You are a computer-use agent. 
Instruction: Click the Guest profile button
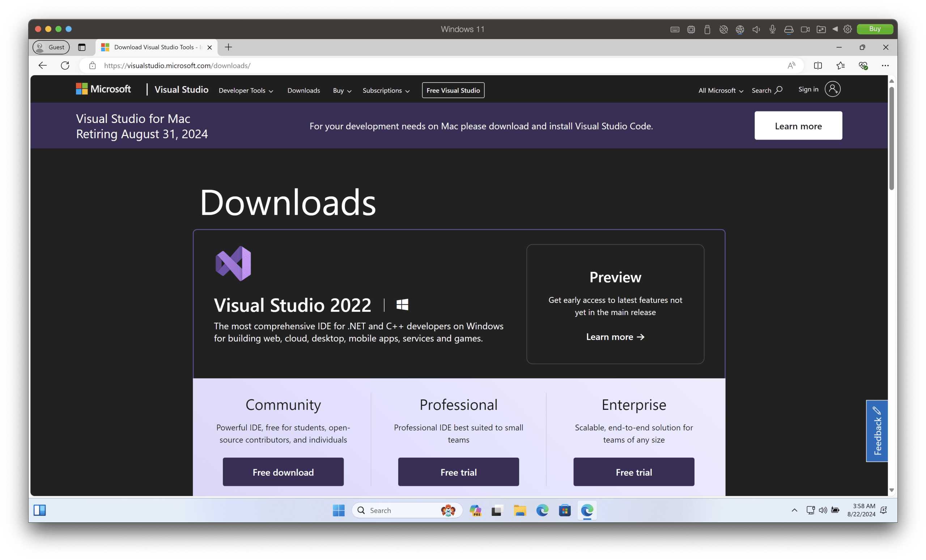[51, 47]
